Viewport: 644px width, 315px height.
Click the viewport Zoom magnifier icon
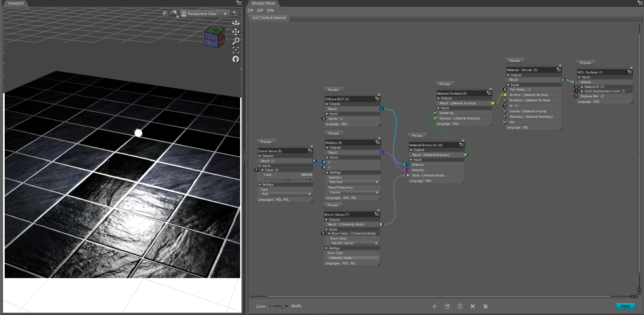(236, 41)
